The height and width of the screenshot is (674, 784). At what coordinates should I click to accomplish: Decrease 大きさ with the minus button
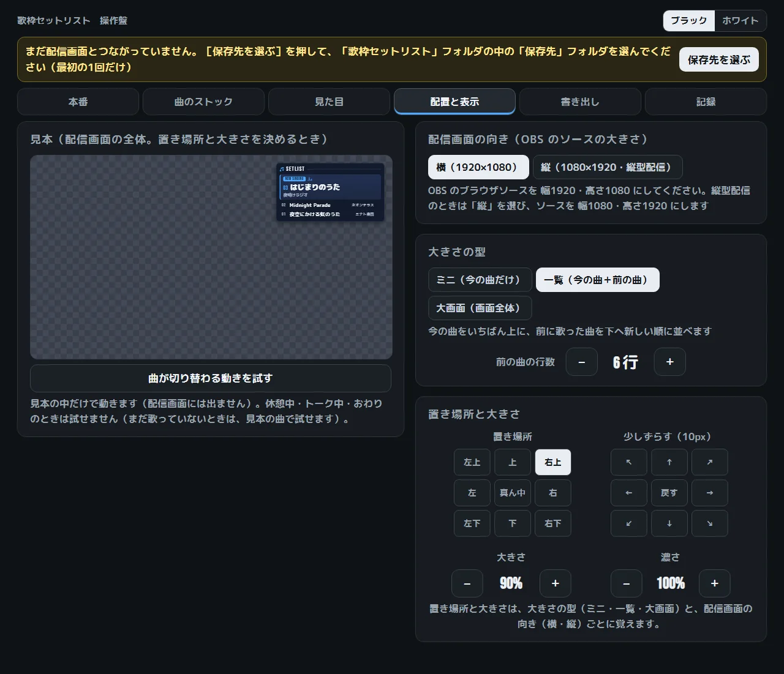coord(467,583)
